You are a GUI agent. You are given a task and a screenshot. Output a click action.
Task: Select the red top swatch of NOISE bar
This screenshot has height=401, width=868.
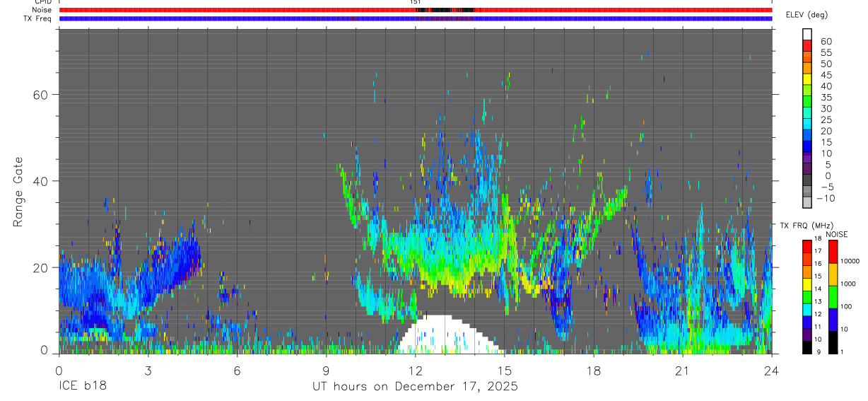pos(833,251)
